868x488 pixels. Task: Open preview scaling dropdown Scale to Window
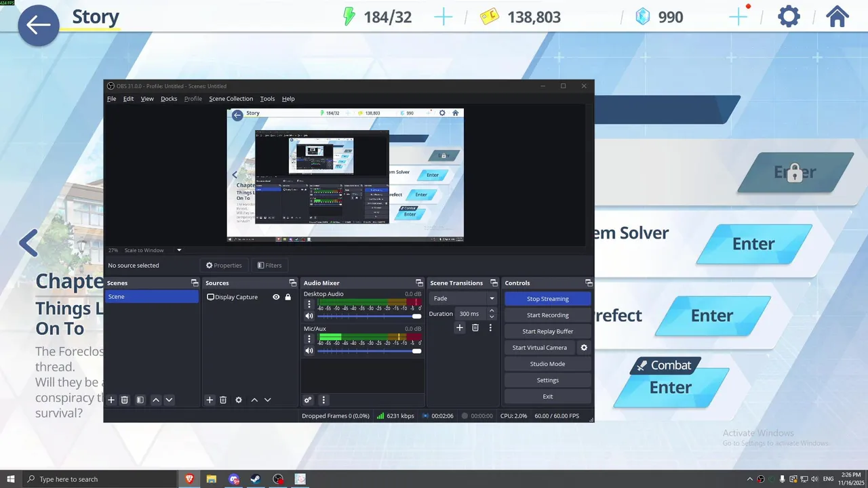pyautogui.click(x=153, y=250)
